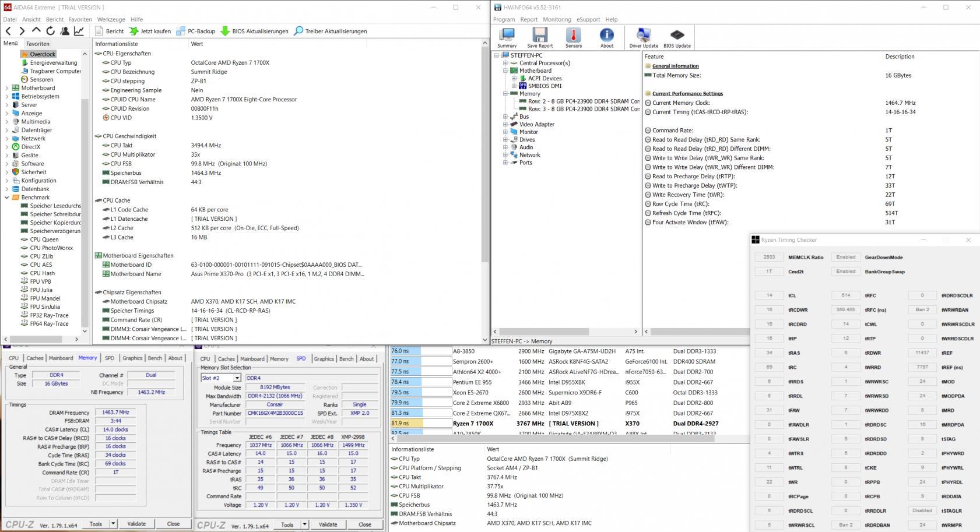Open the Bericht report toolbar button
980x532 pixels.
(110, 31)
